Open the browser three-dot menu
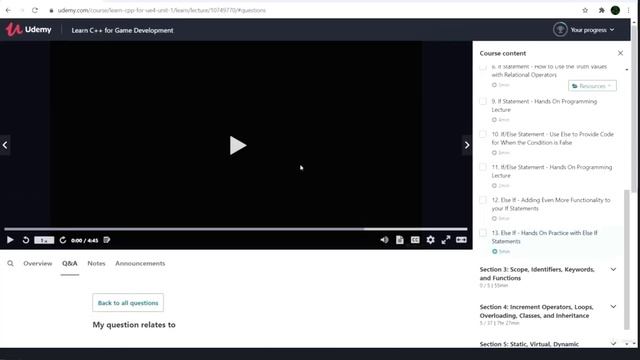Screen dimensions: 640x360 pyautogui.click(x=629, y=10)
